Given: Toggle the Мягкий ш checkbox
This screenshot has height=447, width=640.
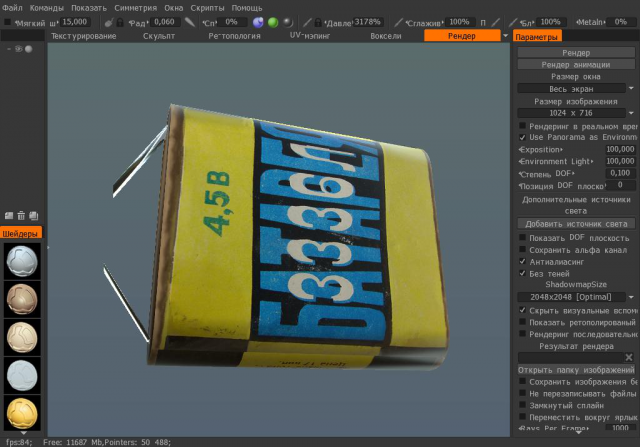Looking at the screenshot, I should click(x=7, y=22).
